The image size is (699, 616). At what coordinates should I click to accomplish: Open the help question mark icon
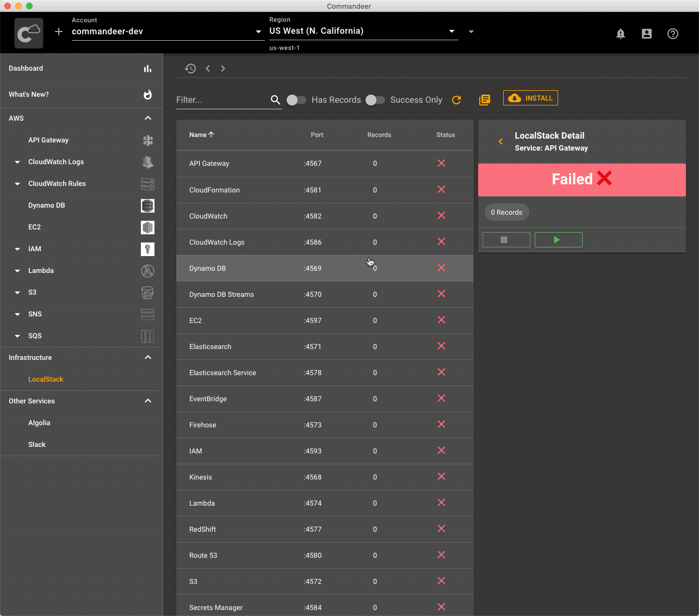pyautogui.click(x=673, y=34)
